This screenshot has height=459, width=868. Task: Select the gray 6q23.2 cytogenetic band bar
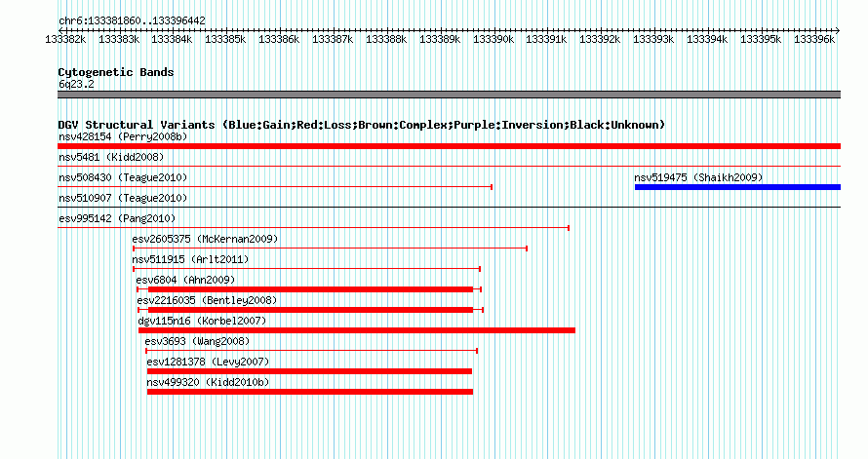(x=449, y=95)
